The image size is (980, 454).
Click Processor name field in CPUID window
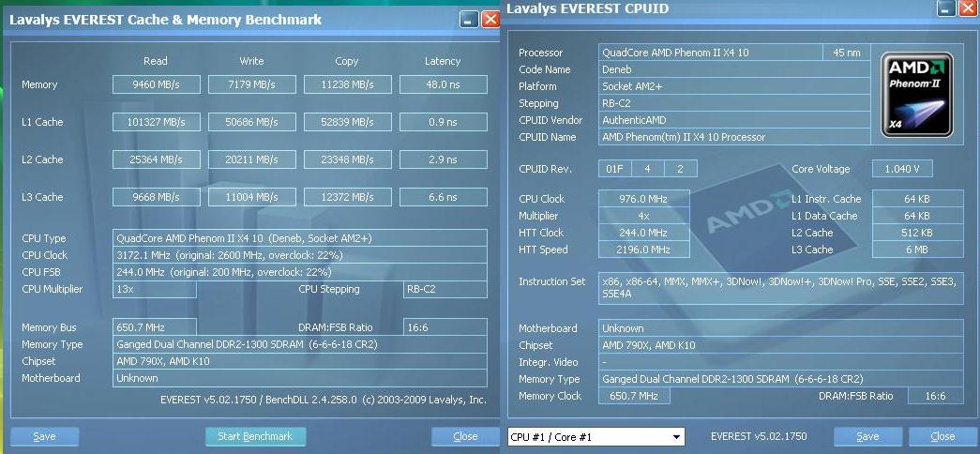pos(711,53)
